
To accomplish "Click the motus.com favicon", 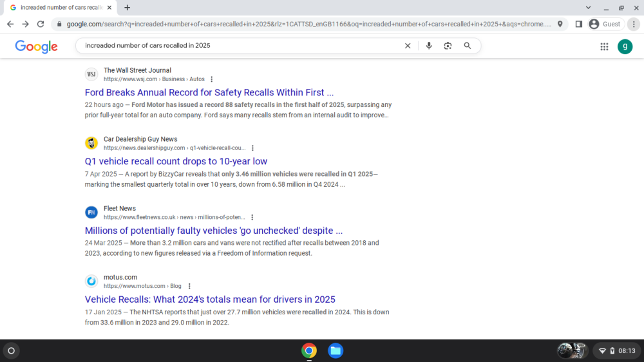I will click(91, 281).
